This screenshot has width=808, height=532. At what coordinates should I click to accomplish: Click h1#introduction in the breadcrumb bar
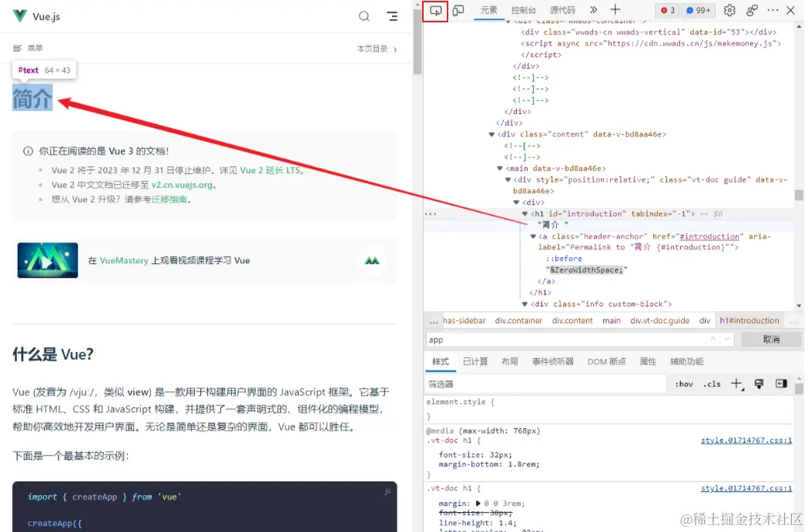click(749, 321)
